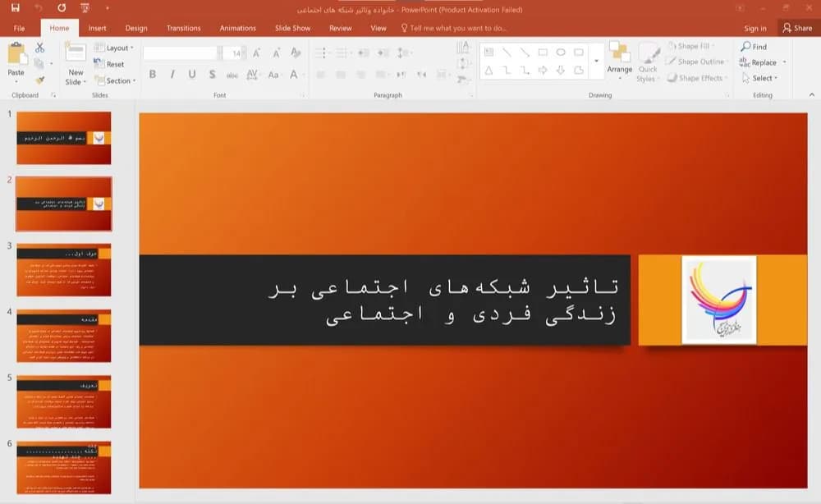This screenshot has width=821, height=504.
Task: Switch to the Slide Show tab
Action: 293,28
